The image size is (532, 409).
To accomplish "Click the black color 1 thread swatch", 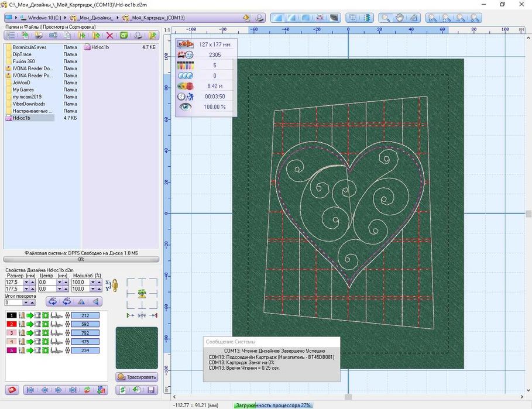I will click(11, 315).
